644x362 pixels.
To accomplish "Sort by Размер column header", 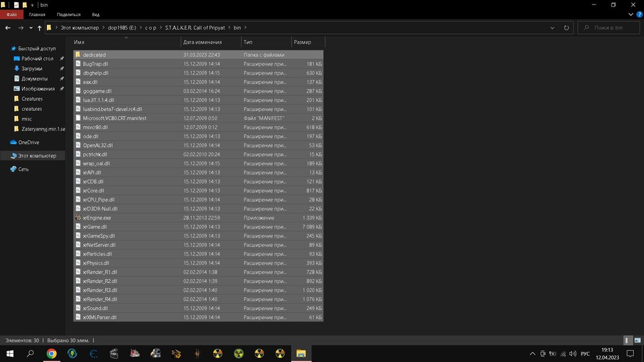I will [x=308, y=42].
